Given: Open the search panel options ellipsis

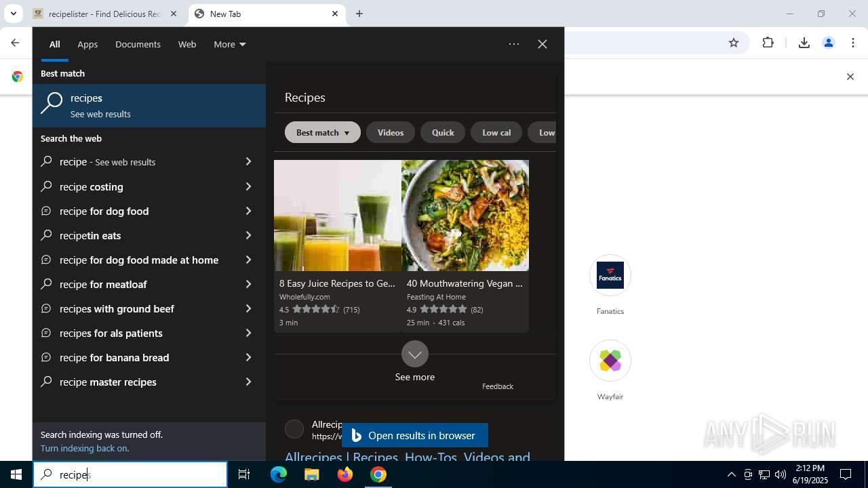Looking at the screenshot, I should pos(514,44).
